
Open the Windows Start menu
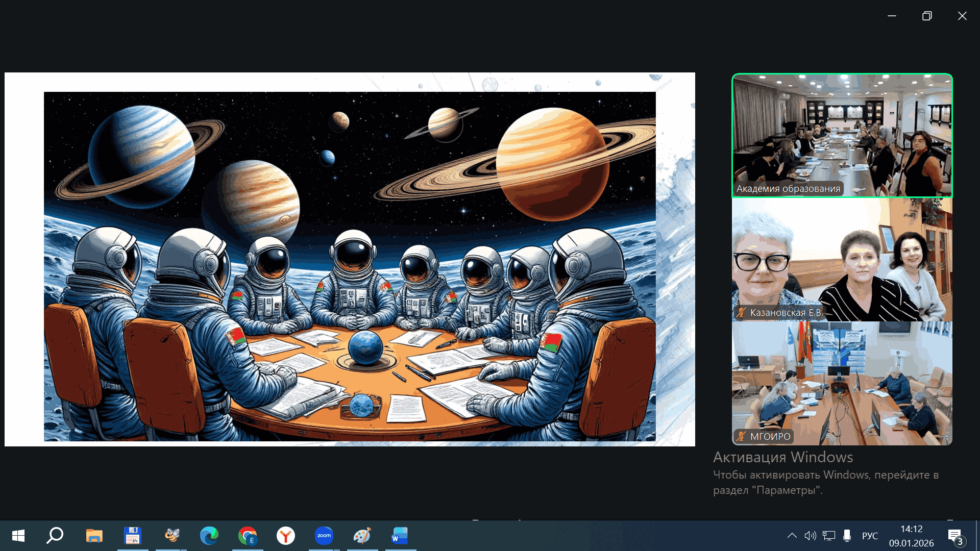click(18, 536)
